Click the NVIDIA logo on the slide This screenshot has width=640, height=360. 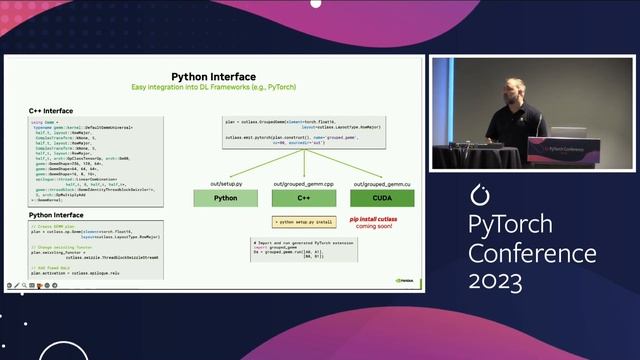pos(404,281)
